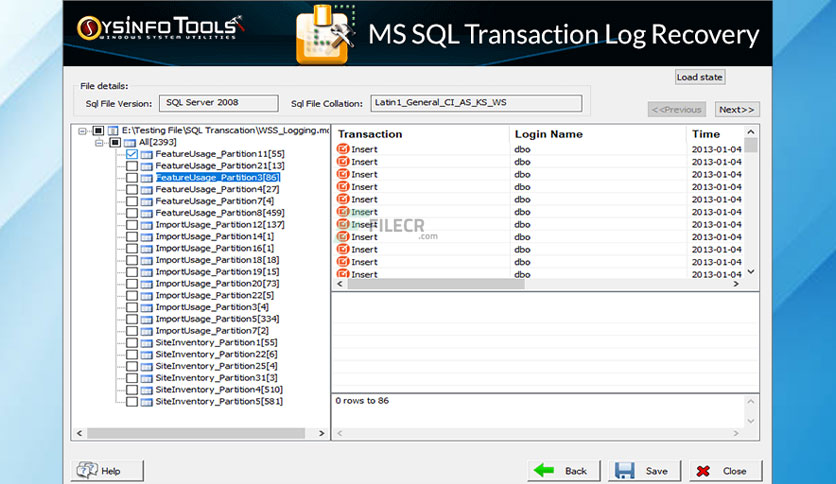Click the floppy disk Save icon
The height and width of the screenshot is (484, 836).
coord(624,471)
